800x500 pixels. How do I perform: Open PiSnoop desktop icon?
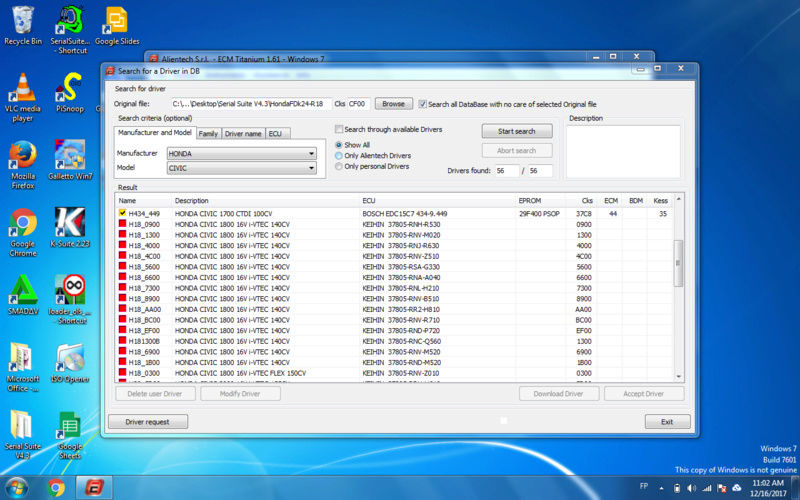[x=70, y=93]
